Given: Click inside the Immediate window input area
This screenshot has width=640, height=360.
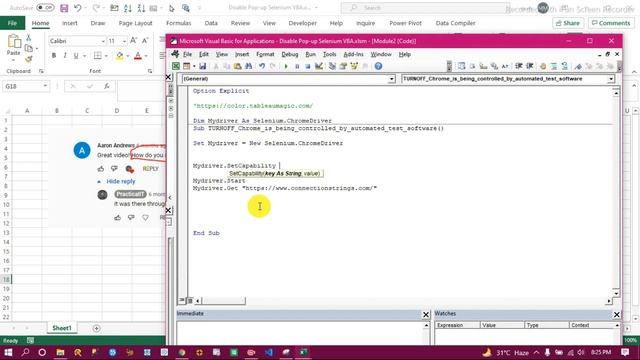Looking at the screenshot, I should click(300, 333).
